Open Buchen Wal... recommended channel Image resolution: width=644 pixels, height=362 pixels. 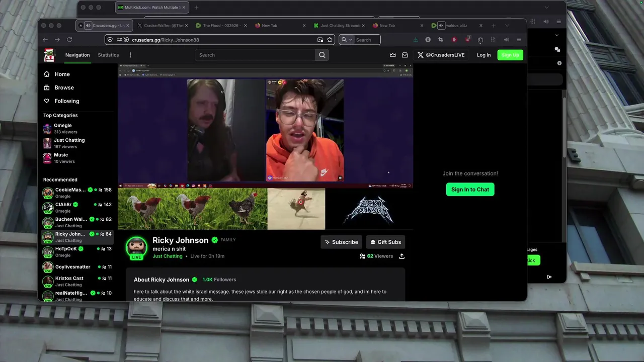click(x=77, y=222)
